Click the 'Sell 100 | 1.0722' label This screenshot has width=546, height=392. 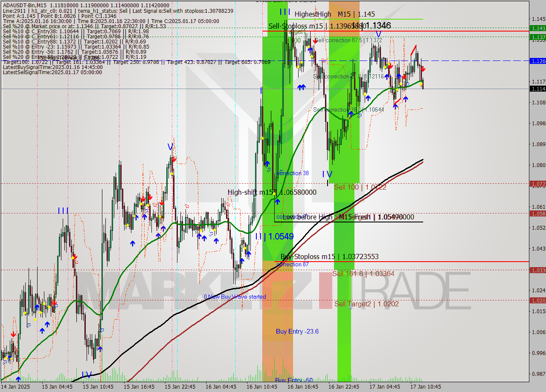pyautogui.click(x=360, y=187)
